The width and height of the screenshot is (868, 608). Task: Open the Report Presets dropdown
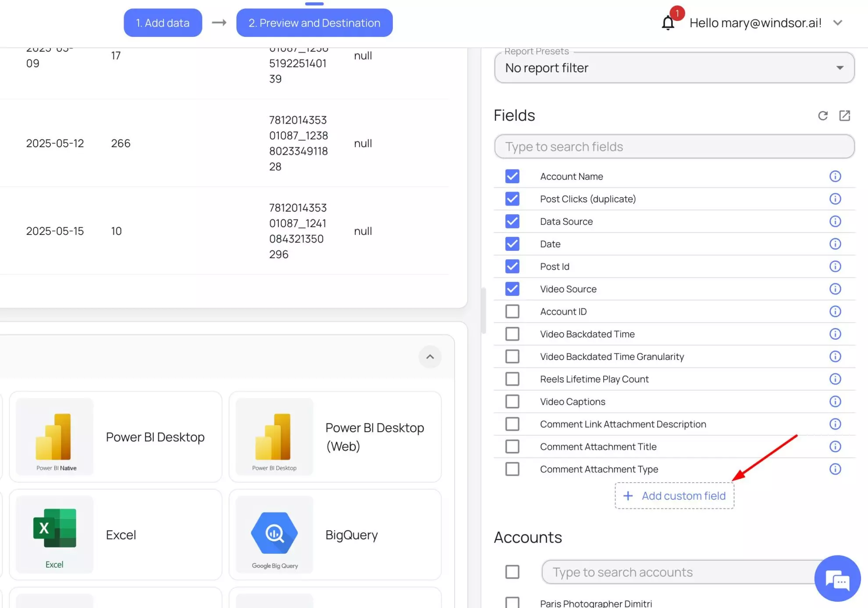674,68
